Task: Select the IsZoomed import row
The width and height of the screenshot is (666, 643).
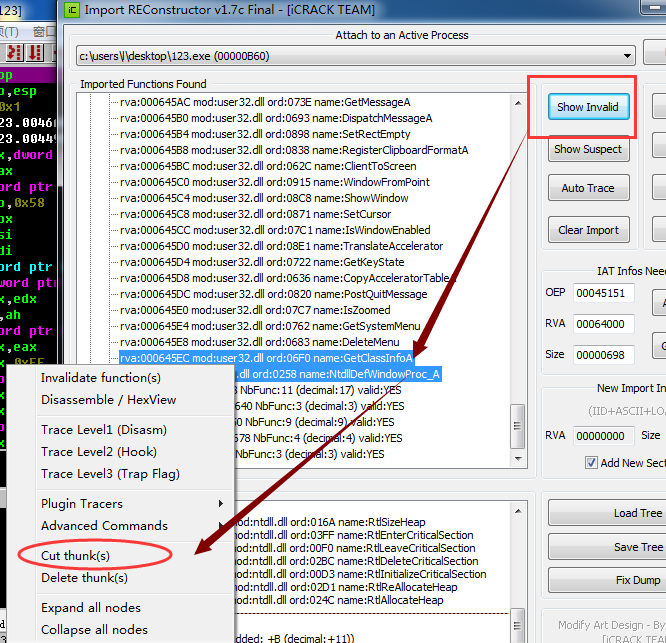Action: [x=255, y=310]
